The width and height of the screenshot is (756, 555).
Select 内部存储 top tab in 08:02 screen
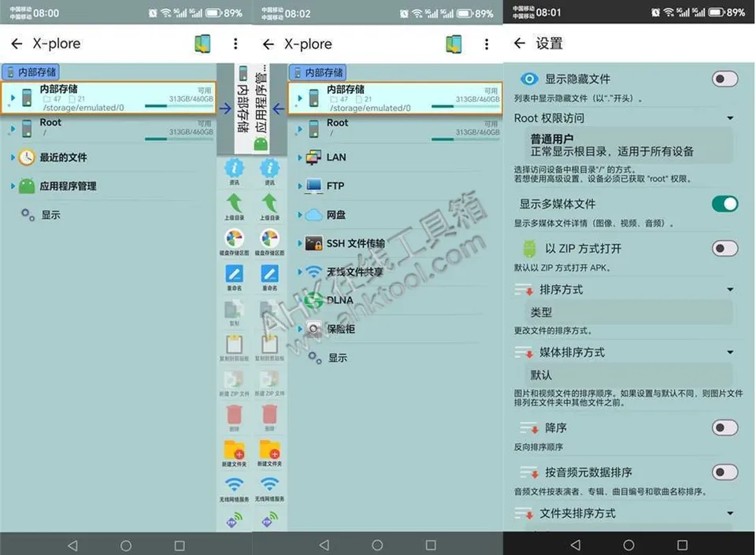coord(317,72)
